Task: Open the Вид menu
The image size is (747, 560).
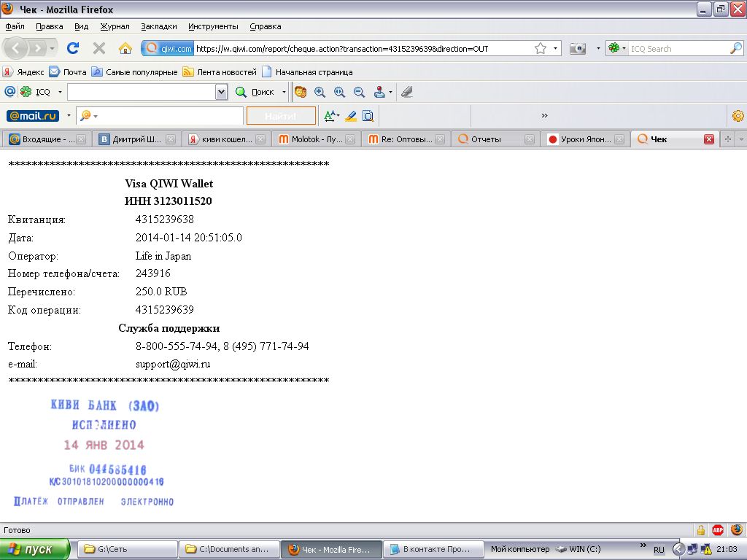Action: click(x=82, y=27)
